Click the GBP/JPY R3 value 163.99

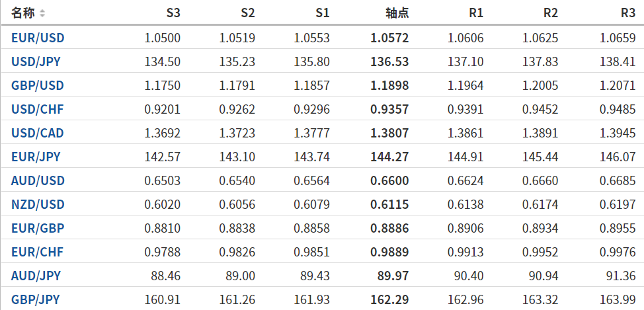[x=618, y=300]
